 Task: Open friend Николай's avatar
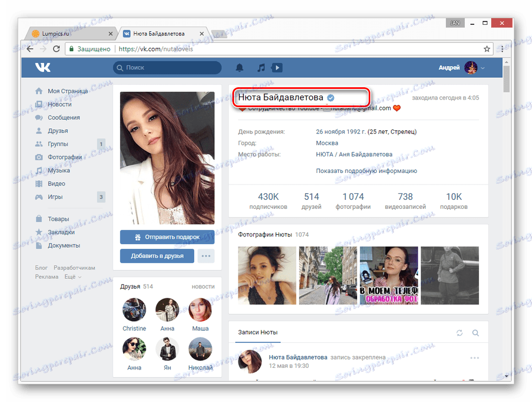click(x=200, y=348)
